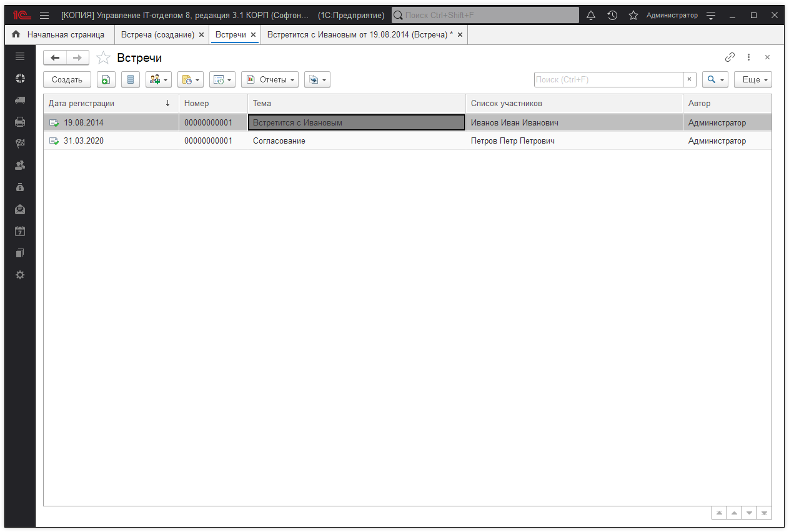Open notifications bell in title bar
The width and height of the screenshot is (789, 532).
point(591,15)
